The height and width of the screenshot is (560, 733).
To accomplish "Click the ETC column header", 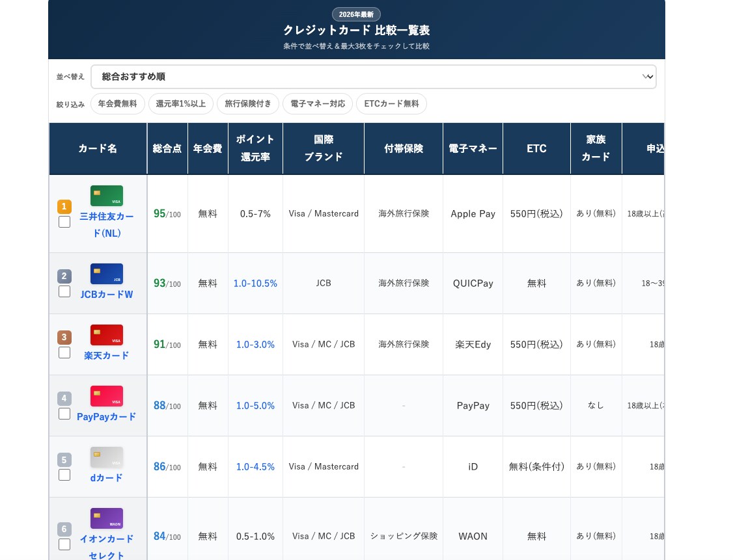I will click(x=536, y=148).
